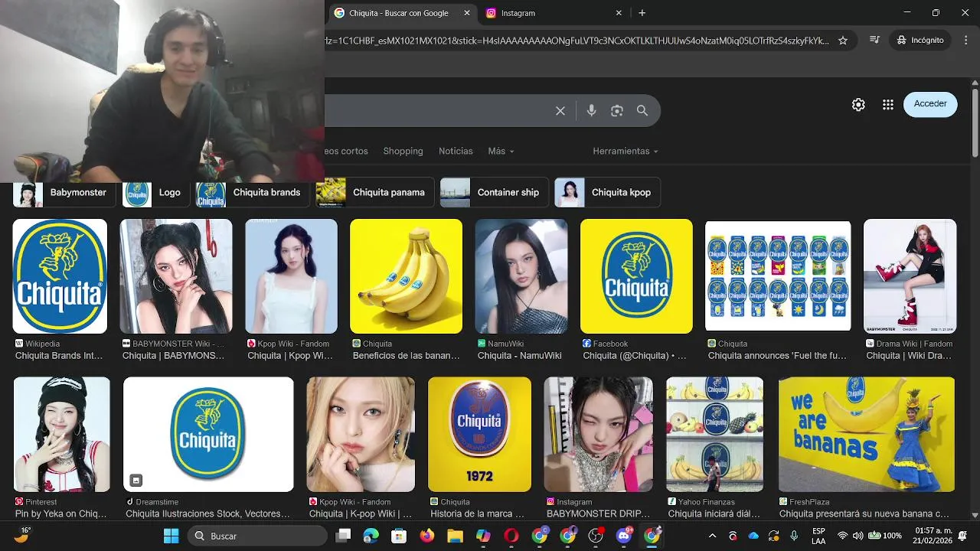980x551 pixels.
Task: Open 'Chiquita (@Chiquita)' Facebook link
Action: point(635,356)
